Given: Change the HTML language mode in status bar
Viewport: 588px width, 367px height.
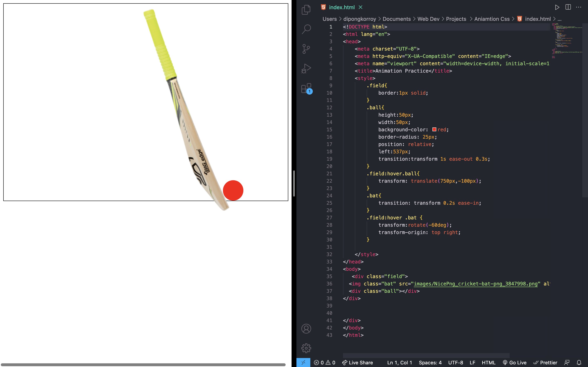Looking at the screenshot, I should coord(488,362).
